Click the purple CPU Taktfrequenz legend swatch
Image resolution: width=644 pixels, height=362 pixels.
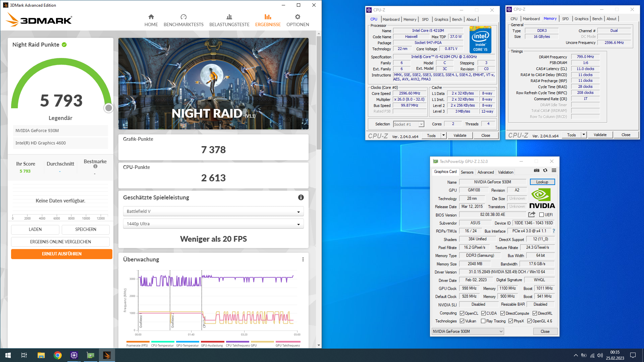tap(237, 342)
